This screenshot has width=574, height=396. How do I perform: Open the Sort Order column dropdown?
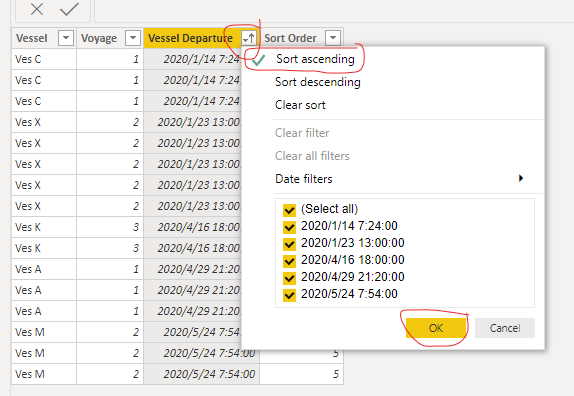pos(333,38)
